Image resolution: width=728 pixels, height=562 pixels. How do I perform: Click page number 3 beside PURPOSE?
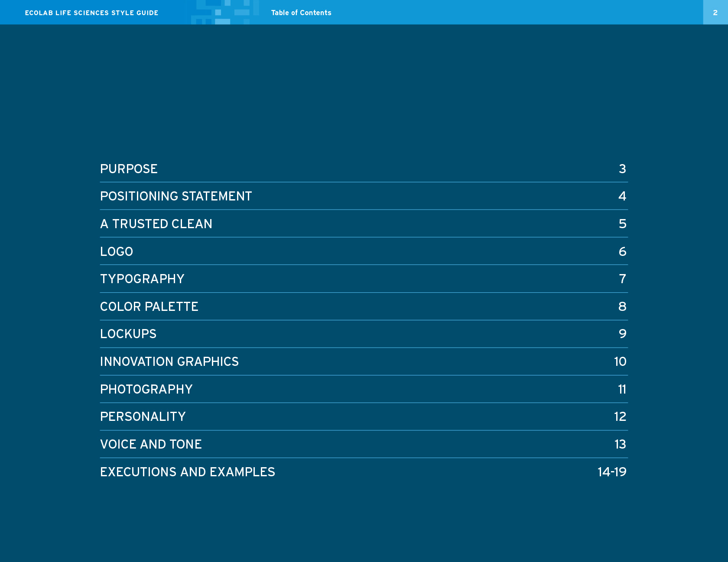pyautogui.click(x=622, y=169)
